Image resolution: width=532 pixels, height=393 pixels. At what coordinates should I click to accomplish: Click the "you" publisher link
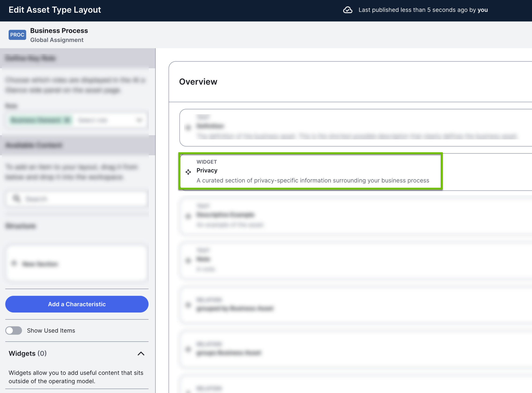tap(483, 10)
